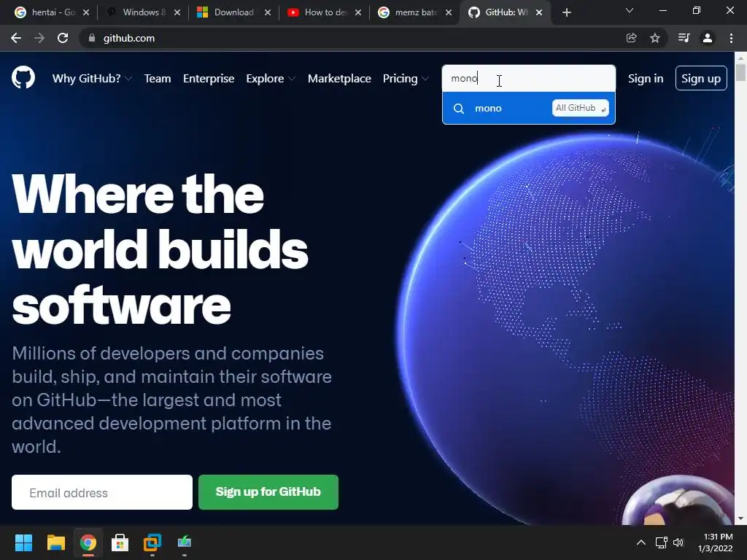Open the VirtualBox-style taskbar icon
Image resolution: width=747 pixels, height=560 pixels.
(152, 542)
